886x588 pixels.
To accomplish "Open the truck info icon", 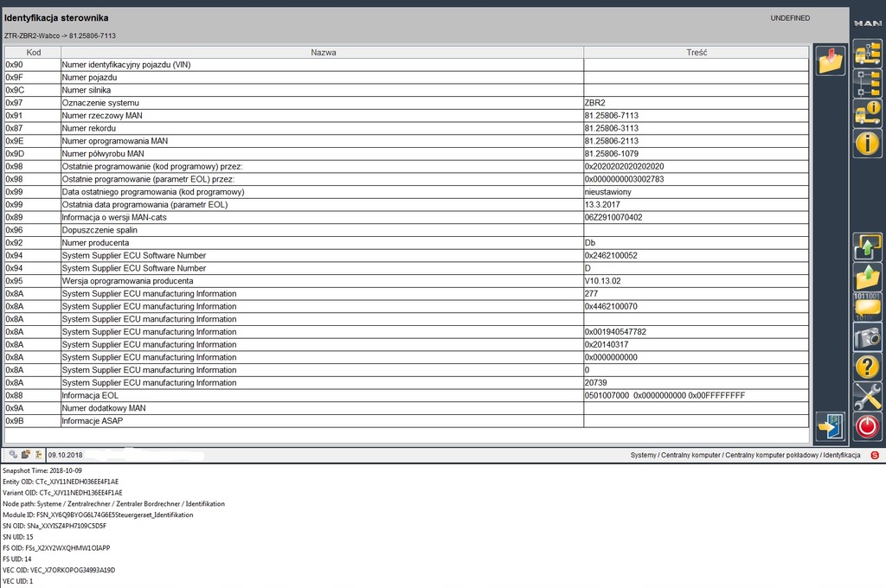I will 867,113.
